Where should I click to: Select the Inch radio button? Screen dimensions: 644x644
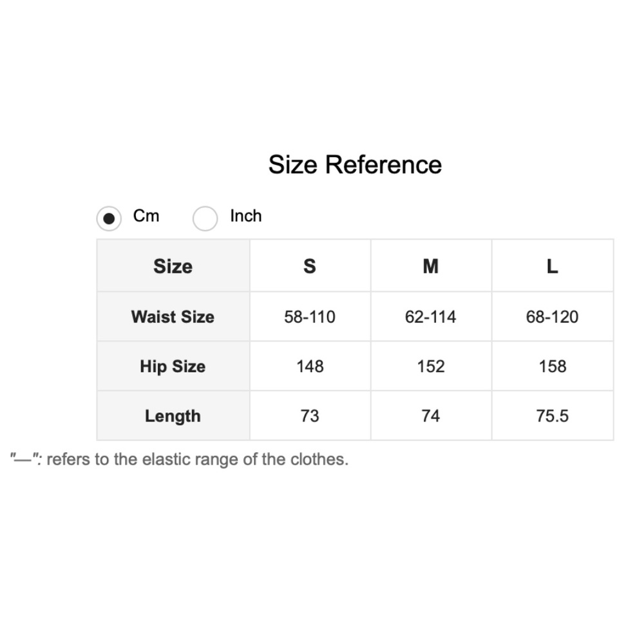[x=205, y=219]
